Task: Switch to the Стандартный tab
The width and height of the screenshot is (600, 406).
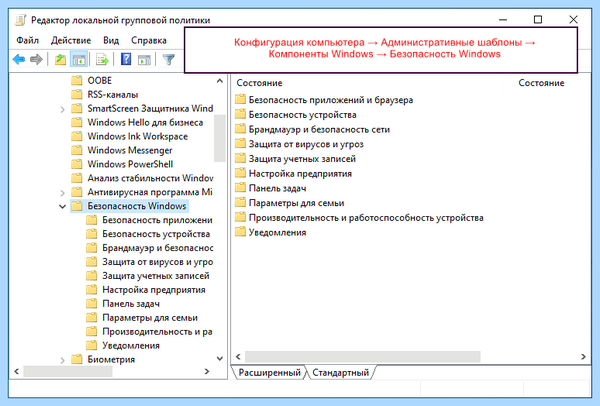Action: pos(341,372)
